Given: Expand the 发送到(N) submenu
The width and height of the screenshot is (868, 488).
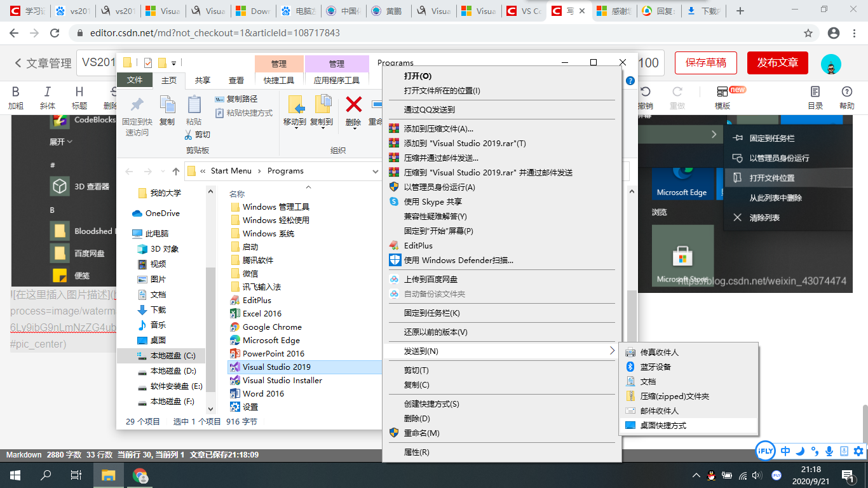Looking at the screenshot, I should click(501, 351).
